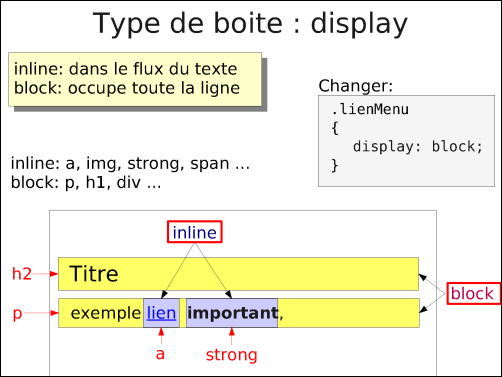Click the closing brace in the code box

(x=335, y=165)
